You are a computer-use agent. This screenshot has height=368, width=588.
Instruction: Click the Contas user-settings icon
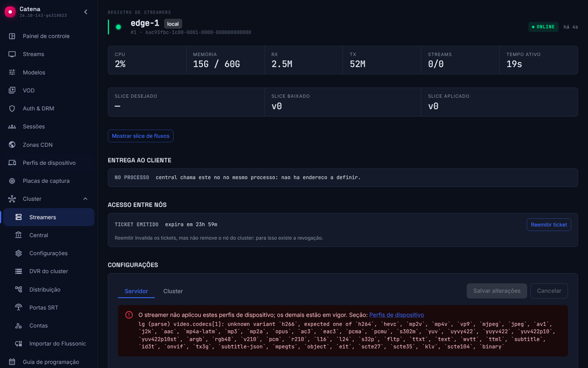[x=19, y=325]
